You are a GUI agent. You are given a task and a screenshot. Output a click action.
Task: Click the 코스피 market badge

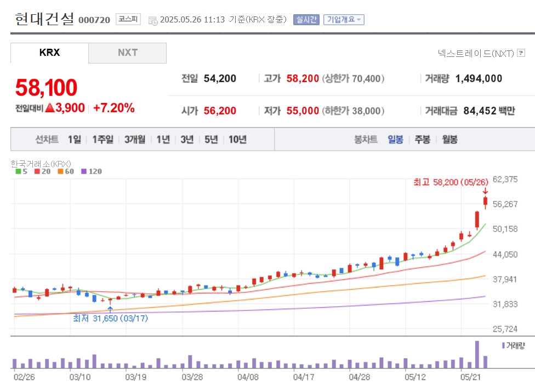click(128, 19)
